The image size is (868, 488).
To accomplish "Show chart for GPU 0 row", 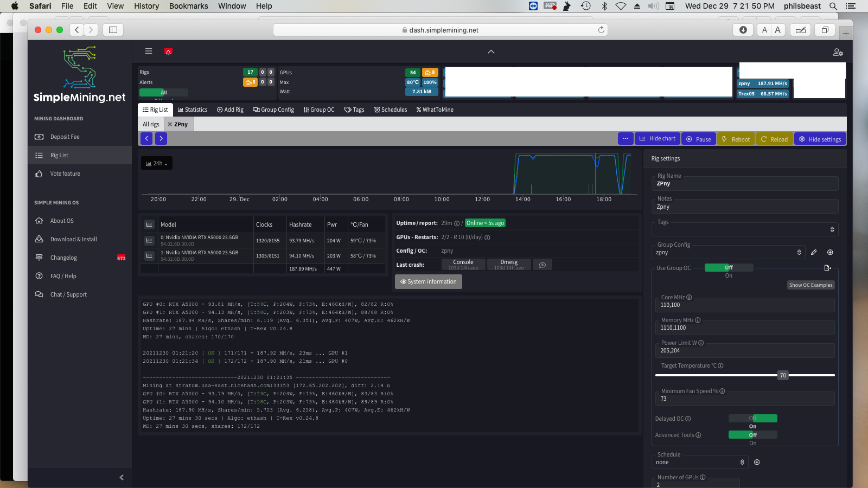I will click(x=149, y=240).
